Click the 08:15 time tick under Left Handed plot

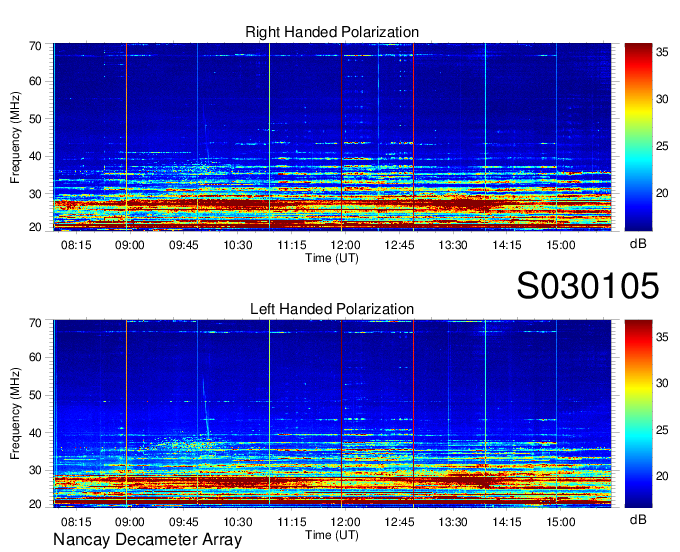click(76, 522)
